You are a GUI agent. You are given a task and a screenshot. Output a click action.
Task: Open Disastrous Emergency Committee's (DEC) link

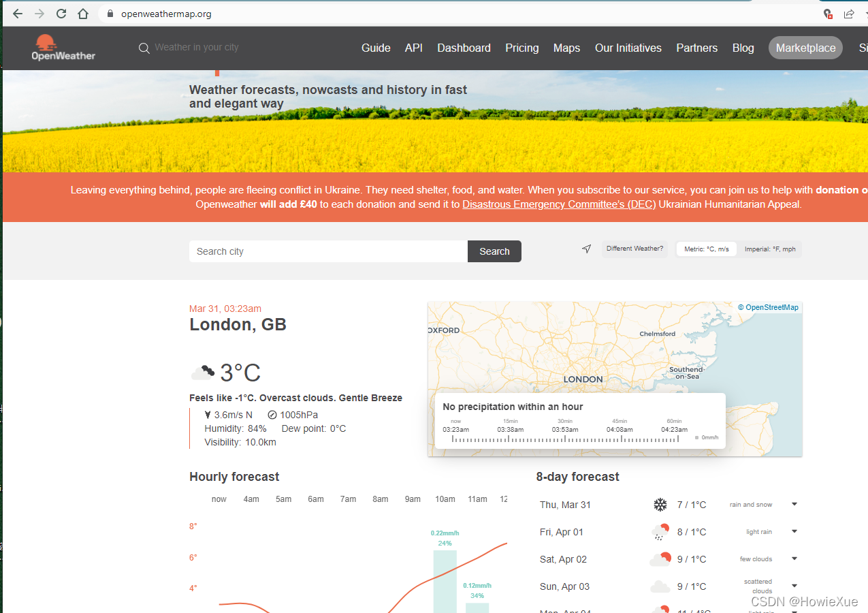(559, 204)
